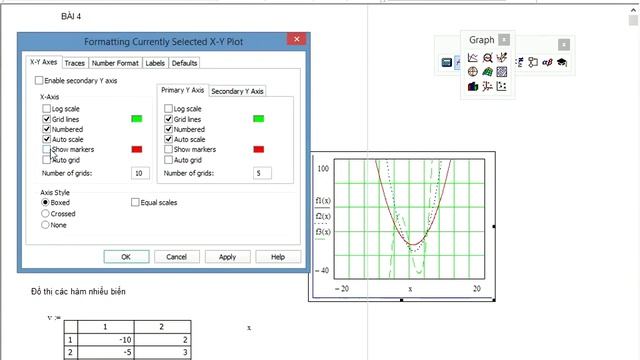
Task: Open the Number Format tab
Action: [115, 63]
